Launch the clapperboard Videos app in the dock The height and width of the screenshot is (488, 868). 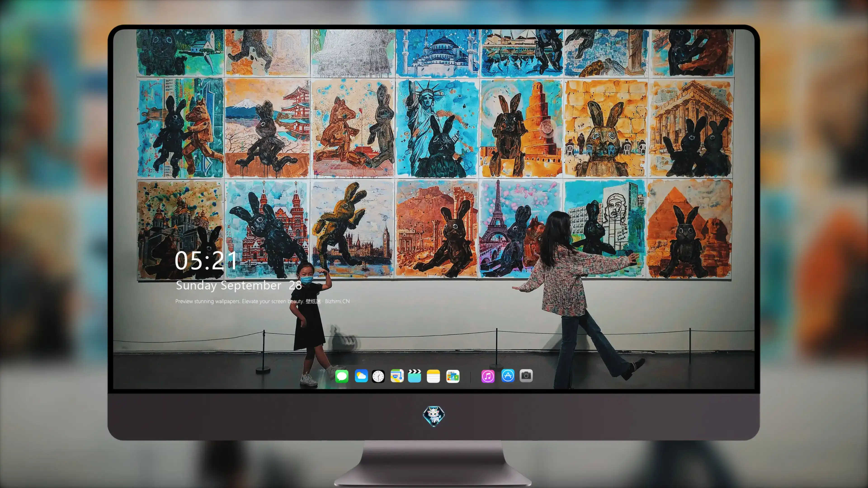click(415, 376)
